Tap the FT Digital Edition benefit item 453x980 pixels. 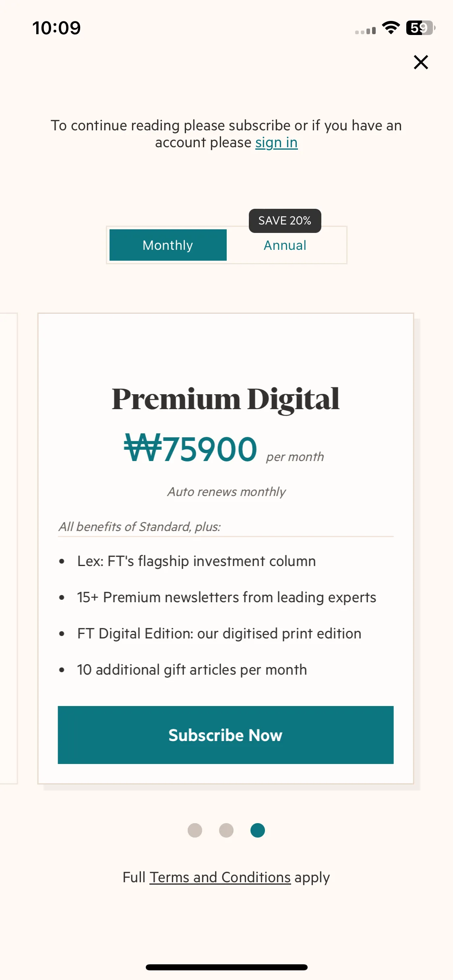tap(219, 634)
